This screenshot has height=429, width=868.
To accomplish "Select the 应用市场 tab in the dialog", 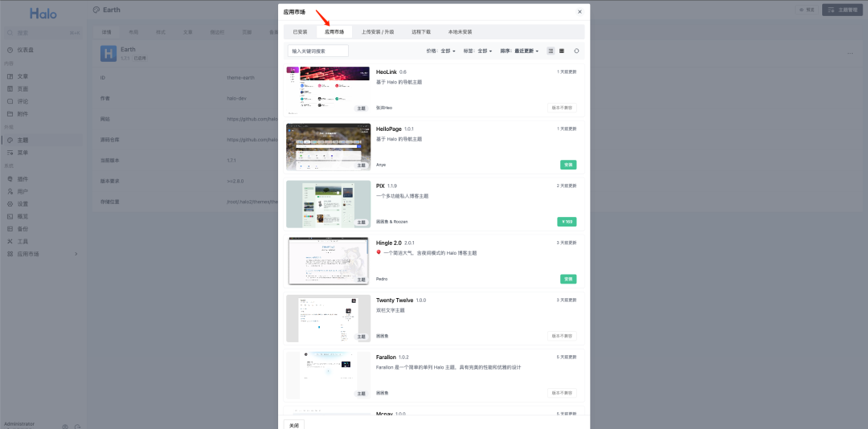I will click(334, 31).
